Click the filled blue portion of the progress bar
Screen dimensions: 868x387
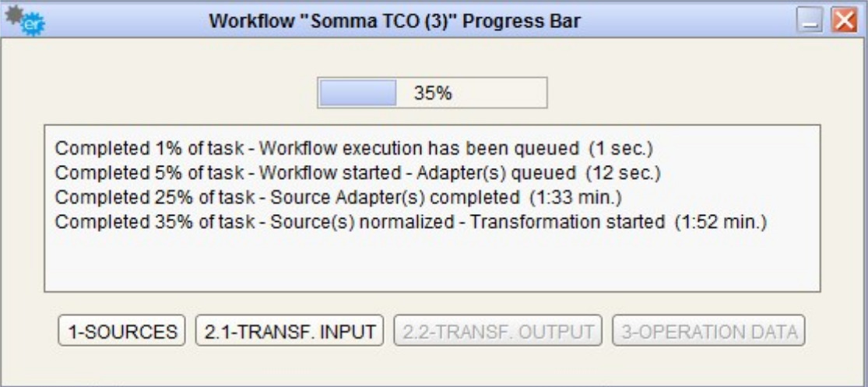[358, 93]
